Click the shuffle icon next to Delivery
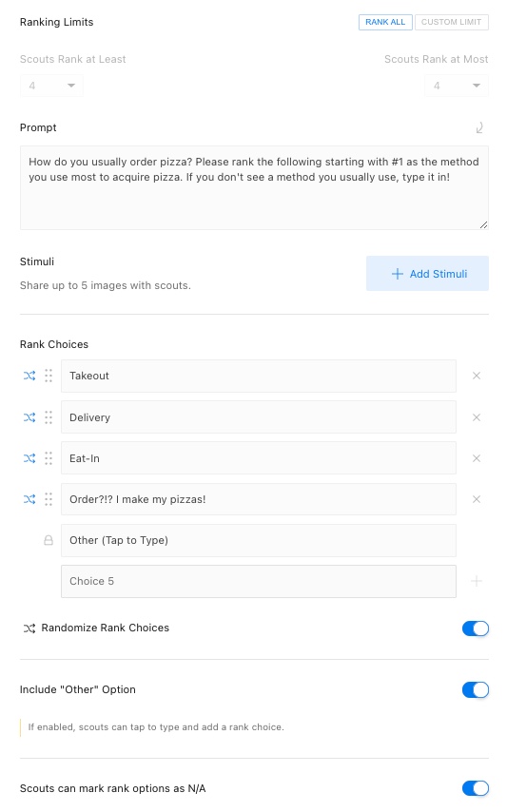507x812 pixels. [29, 417]
